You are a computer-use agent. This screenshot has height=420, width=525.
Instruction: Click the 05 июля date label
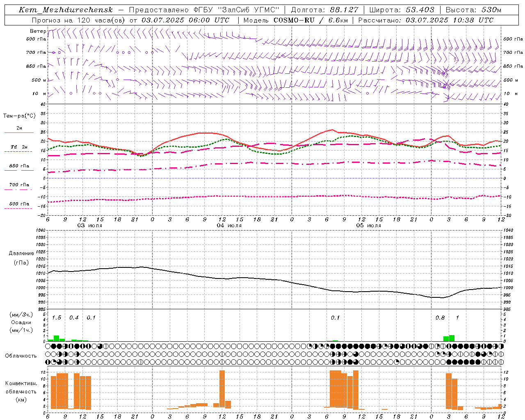pyautogui.click(x=369, y=226)
